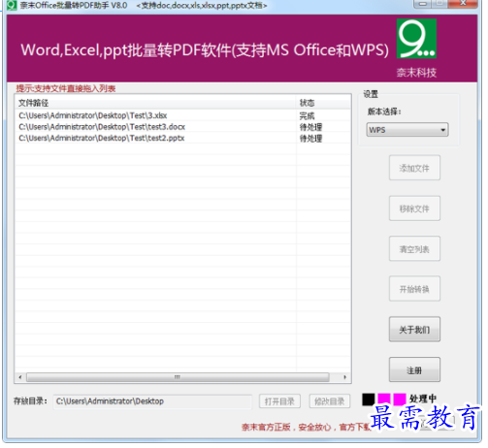The width and height of the screenshot is (488, 448).
Task: Click the first magenta progress square
Action: pyautogui.click(x=384, y=400)
